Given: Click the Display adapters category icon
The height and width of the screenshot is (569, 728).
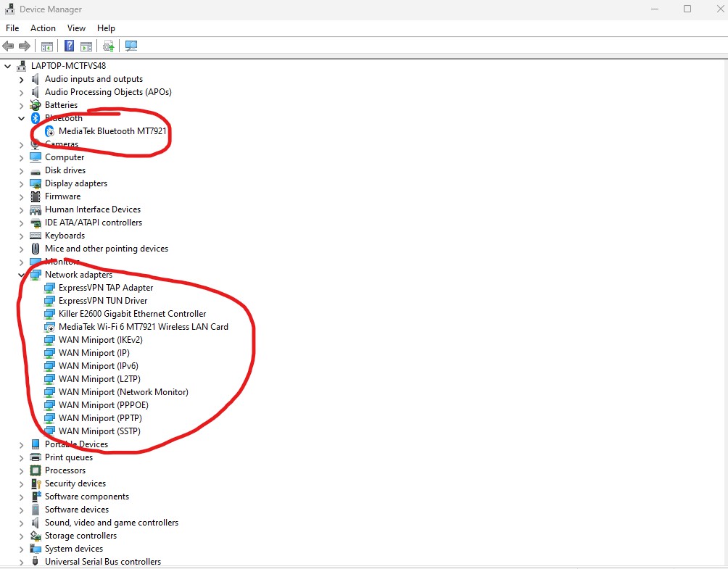Looking at the screenshot, I should [36, 183].
